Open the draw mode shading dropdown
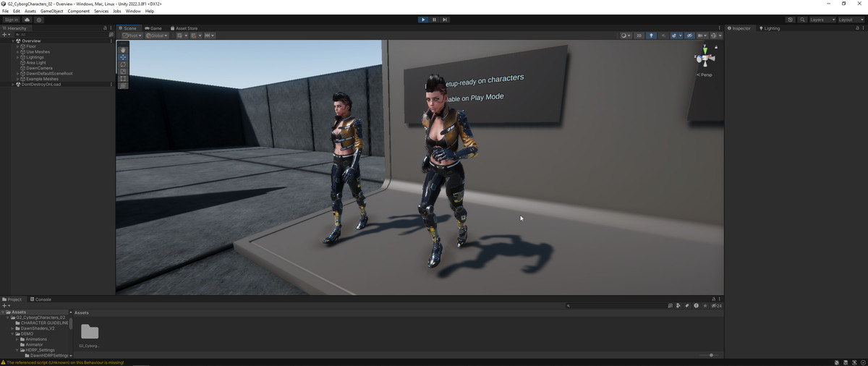This screenshot has height=366, width=868. click(x=626, y=35)
